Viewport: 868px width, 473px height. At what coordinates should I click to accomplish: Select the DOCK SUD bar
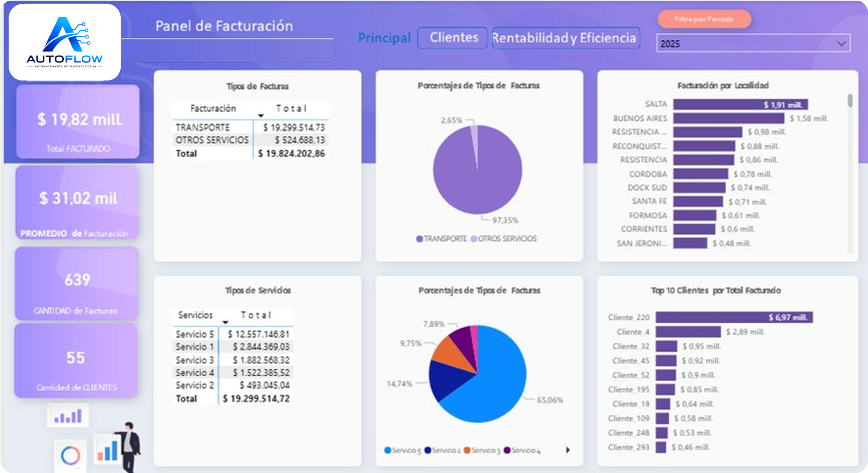[699, 188]
